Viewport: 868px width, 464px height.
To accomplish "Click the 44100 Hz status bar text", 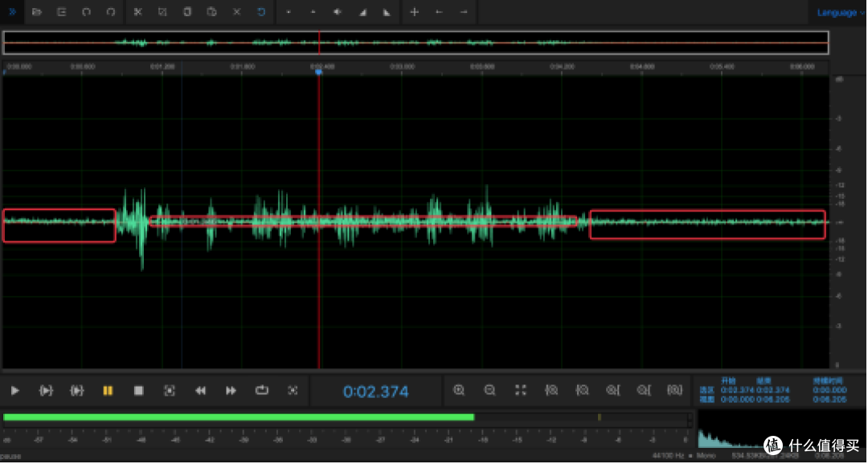I will [668, 456].
